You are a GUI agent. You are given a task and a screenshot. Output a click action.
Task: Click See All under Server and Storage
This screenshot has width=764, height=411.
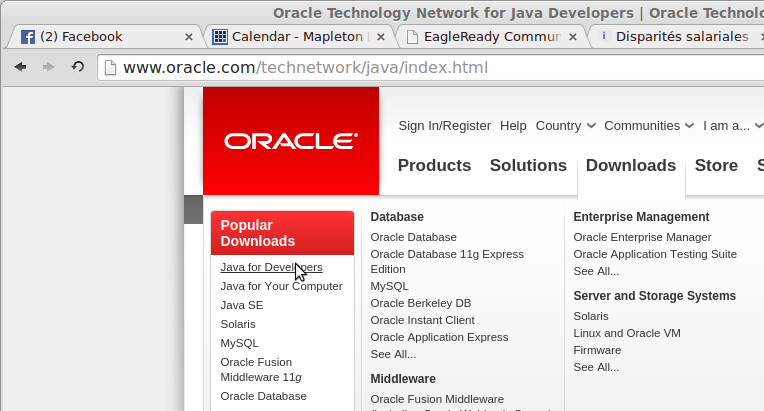coord(596,367)
